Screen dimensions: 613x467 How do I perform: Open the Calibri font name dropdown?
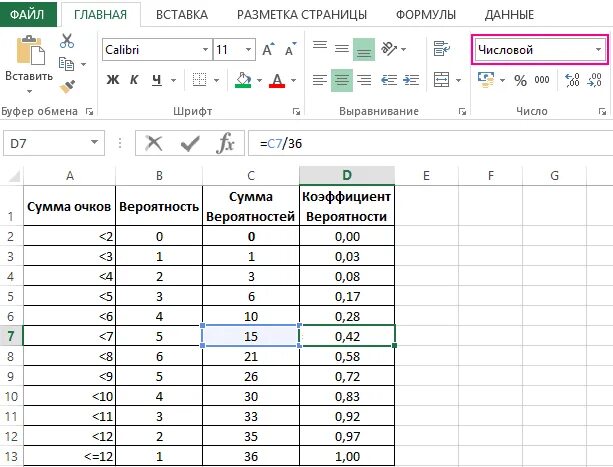205,50
